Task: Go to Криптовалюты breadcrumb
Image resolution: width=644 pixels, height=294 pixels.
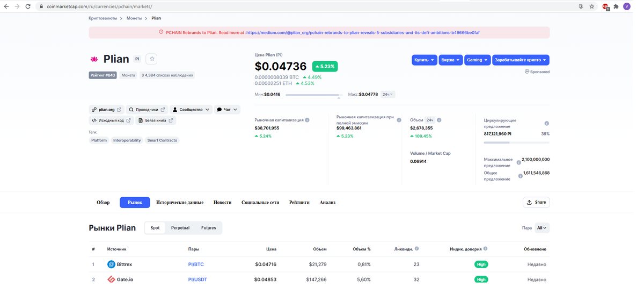Action: (x=103, y=18)
